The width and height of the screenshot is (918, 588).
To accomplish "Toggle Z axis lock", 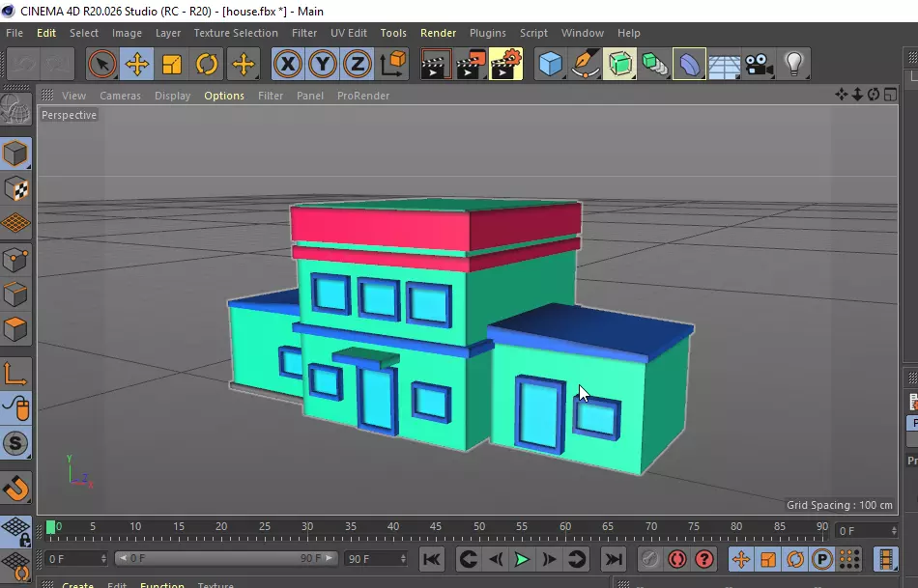I will point(358,64).
